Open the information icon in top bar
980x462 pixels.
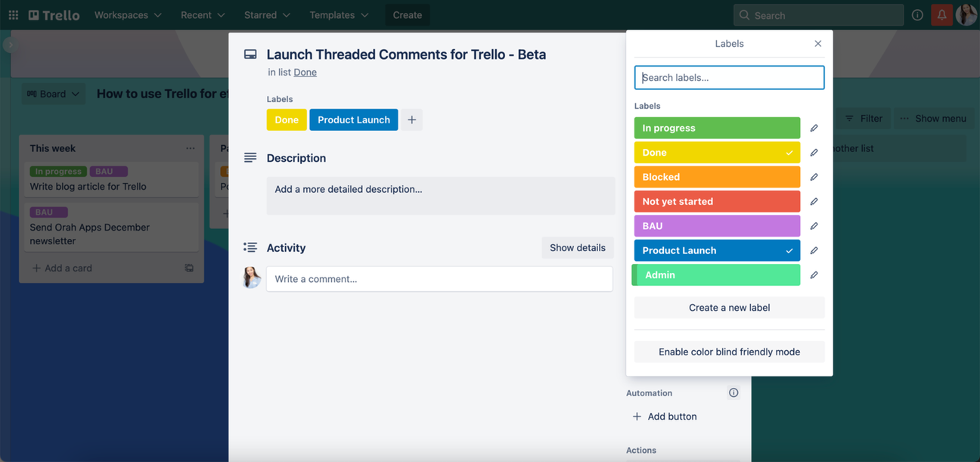click(917, 15)
